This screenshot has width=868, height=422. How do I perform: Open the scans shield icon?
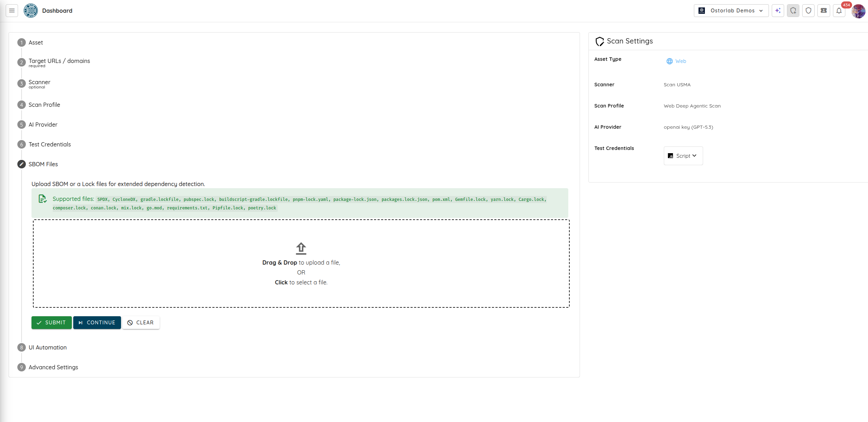click(x=808, y=11)
